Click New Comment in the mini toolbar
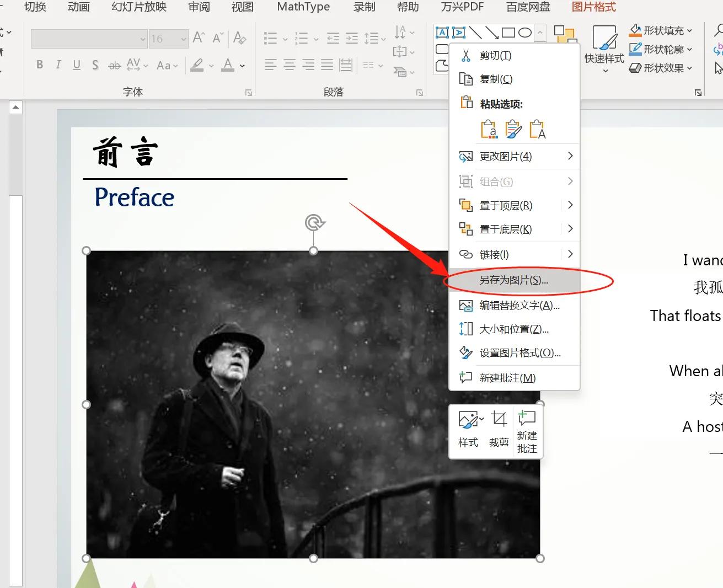Viewport: 723px width, 588px height. pos(527,431)
